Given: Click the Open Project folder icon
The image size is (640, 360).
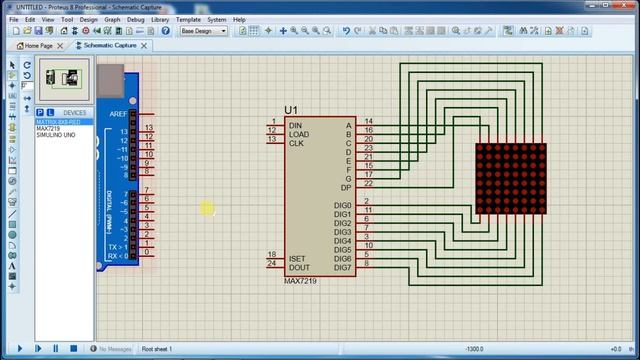Looking at the screenshot, I should pyautogui.click(x=27, y=31).
